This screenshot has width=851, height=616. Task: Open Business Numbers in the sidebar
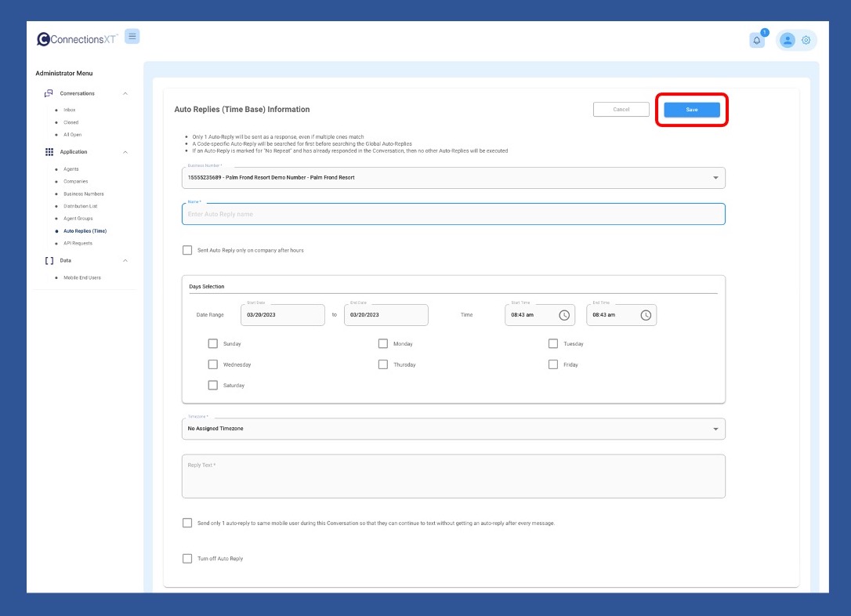(83, 194)
